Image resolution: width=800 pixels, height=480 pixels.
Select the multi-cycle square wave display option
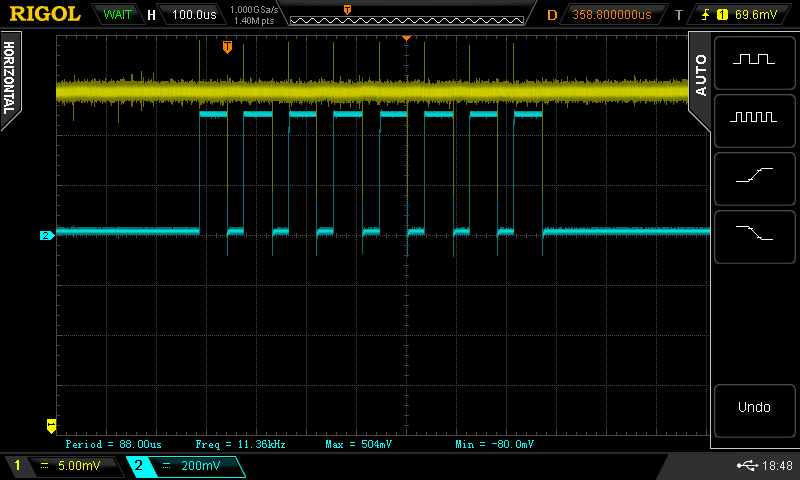click(x=753, y=117)
